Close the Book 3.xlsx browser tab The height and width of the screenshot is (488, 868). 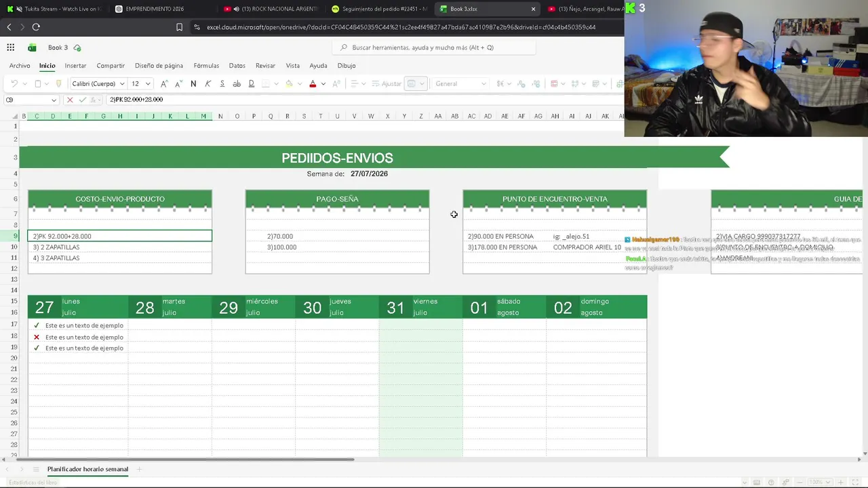click(534, 9)
